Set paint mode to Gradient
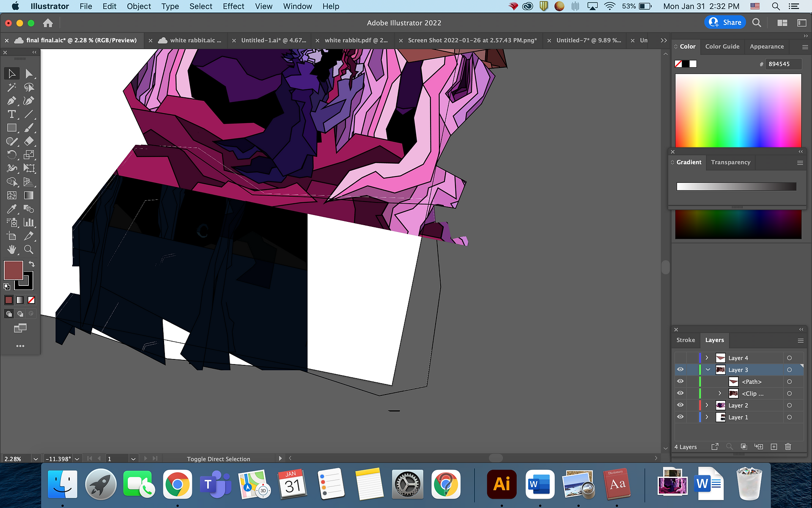This screenshot has height=508, width=812. 20,300
